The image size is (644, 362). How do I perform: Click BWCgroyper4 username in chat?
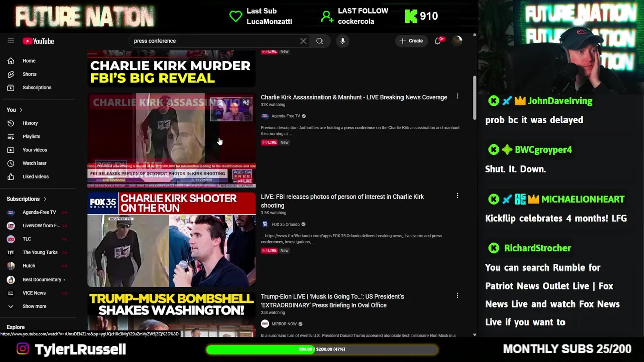point(543,150)
